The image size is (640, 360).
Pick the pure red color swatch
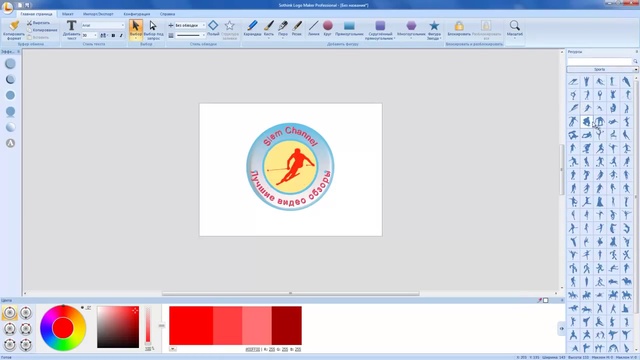click(x=191, y=326)
